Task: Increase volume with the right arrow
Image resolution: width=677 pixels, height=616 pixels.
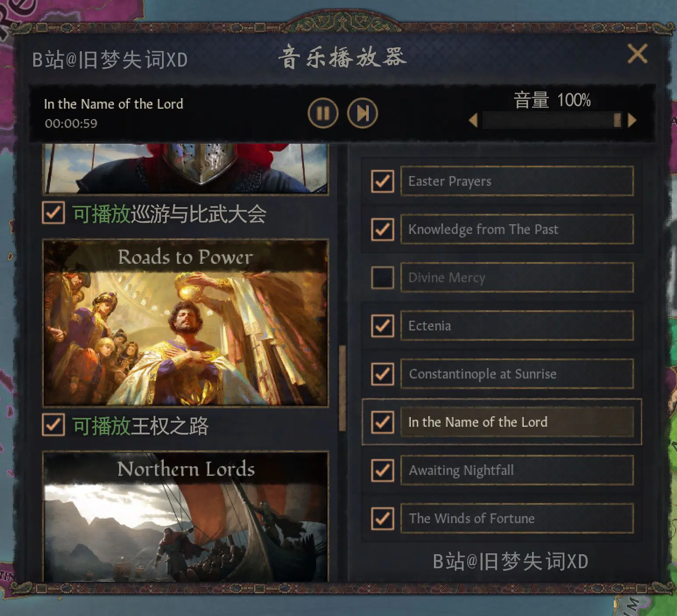Action: pyautogui.click(x=632, y=120)
